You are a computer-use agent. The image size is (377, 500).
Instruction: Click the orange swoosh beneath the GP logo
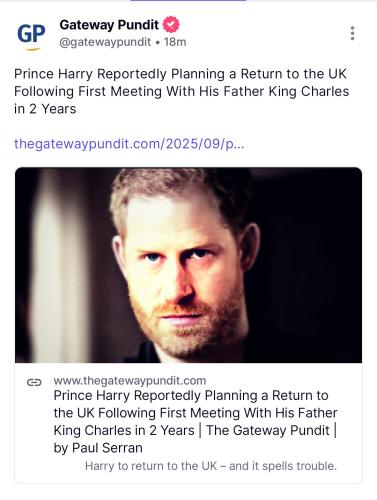click(32, 49)
